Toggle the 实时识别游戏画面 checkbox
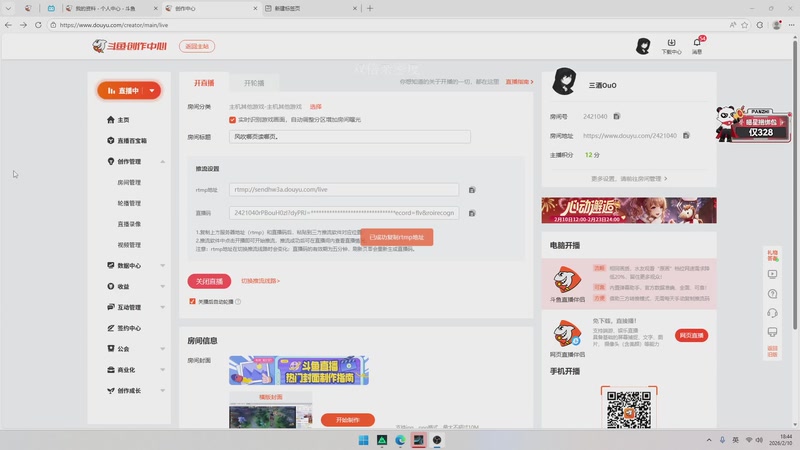Screen dimensions: 800x450 point(233,120)
